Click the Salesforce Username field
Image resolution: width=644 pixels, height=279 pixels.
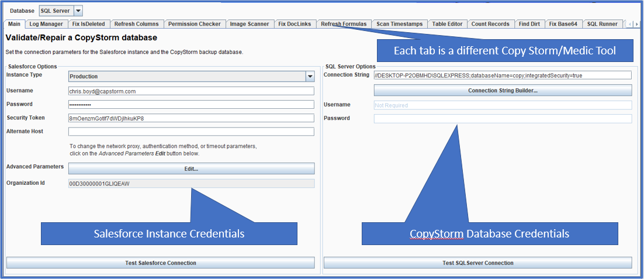click(x=192, y=91)
